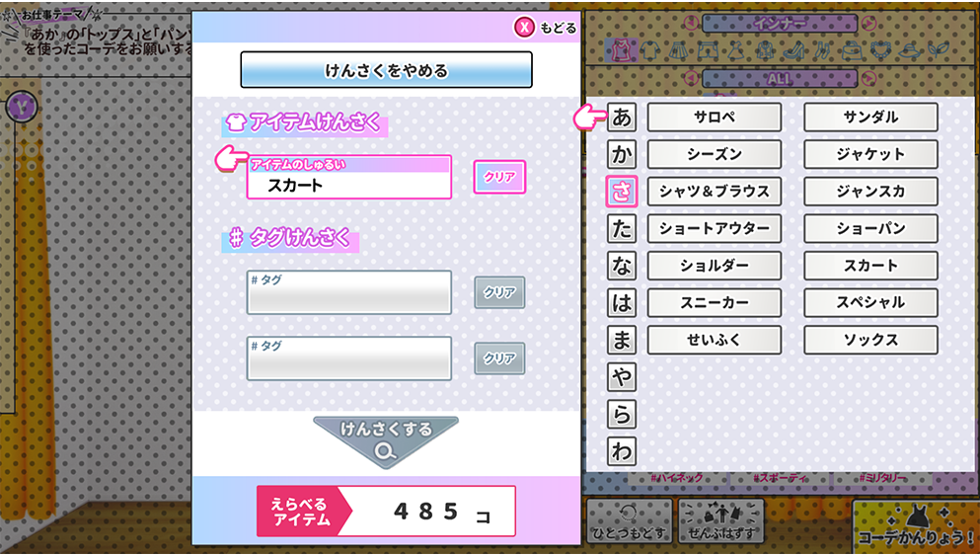
Task: Click the ひとつもどす undo icon button
Action: pos(629,521)
